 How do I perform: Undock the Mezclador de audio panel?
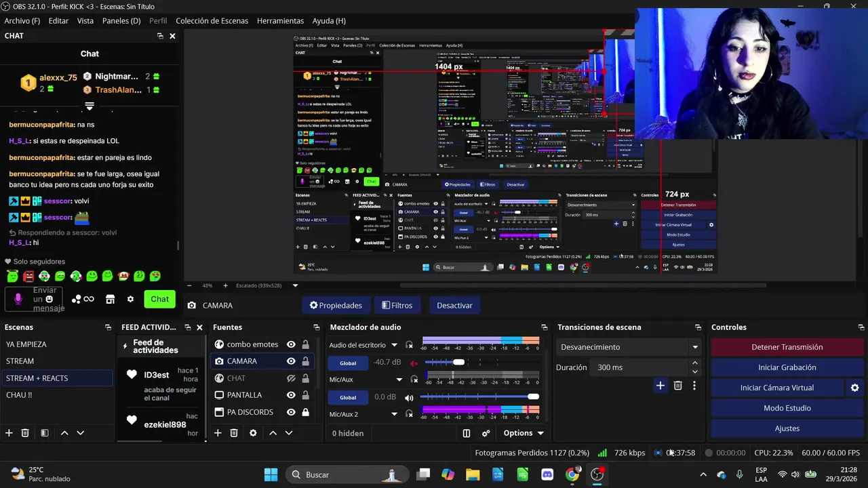pos(544,327)
